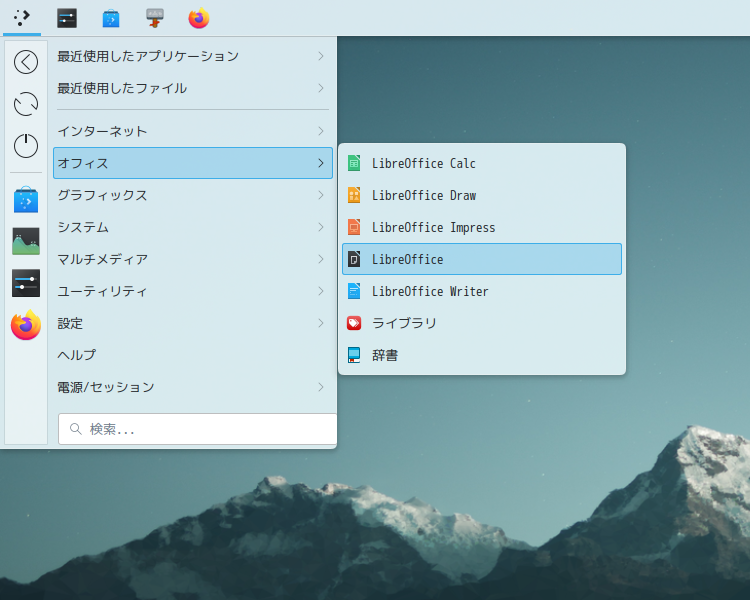Viewport: 750px width, 600px height.
Task: Click the LibreOffice Impress icon
Action: pos(354,227)
